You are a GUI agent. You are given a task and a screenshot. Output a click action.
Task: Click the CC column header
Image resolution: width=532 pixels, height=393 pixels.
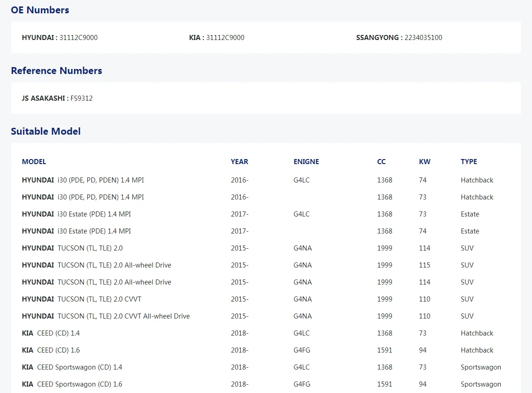[381, 161]
